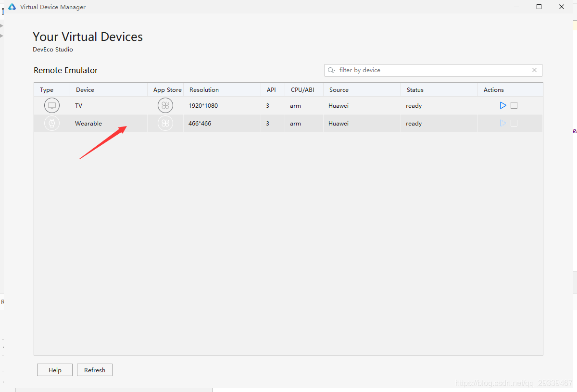
Task: Click the DevEco Studio window logo icon
Action: point(12,7)
